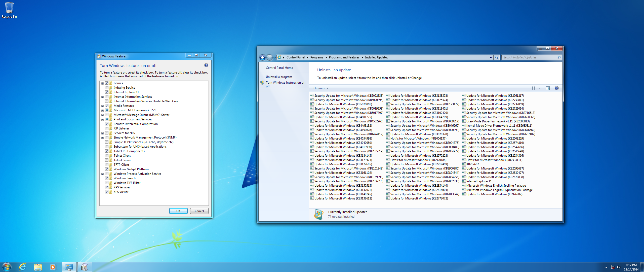Open the Start menu orb
The width and height of the screenshot is (644, 272).
pyautogui.click(x=7, y=267)
